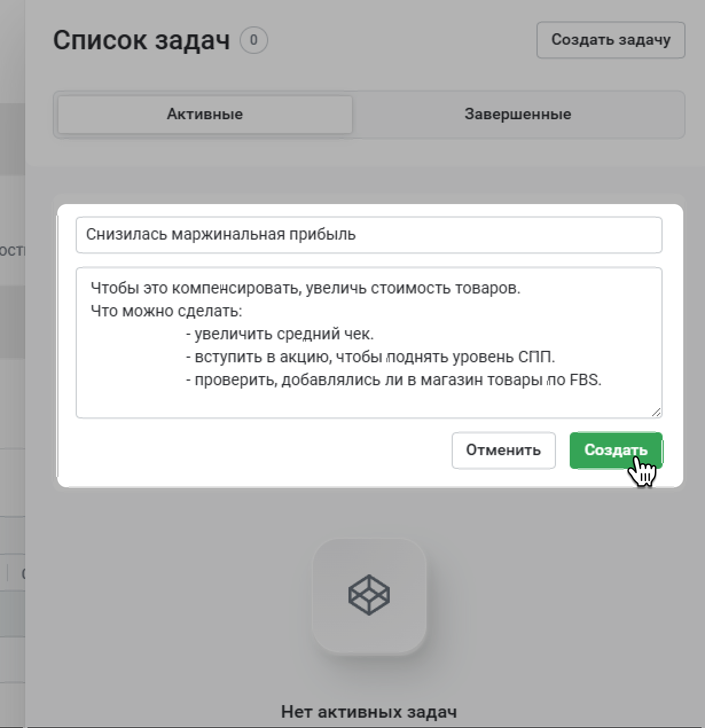The image size is (705, 728).
Task: Click the task counter badge showing 0
Action: [253, 41]
